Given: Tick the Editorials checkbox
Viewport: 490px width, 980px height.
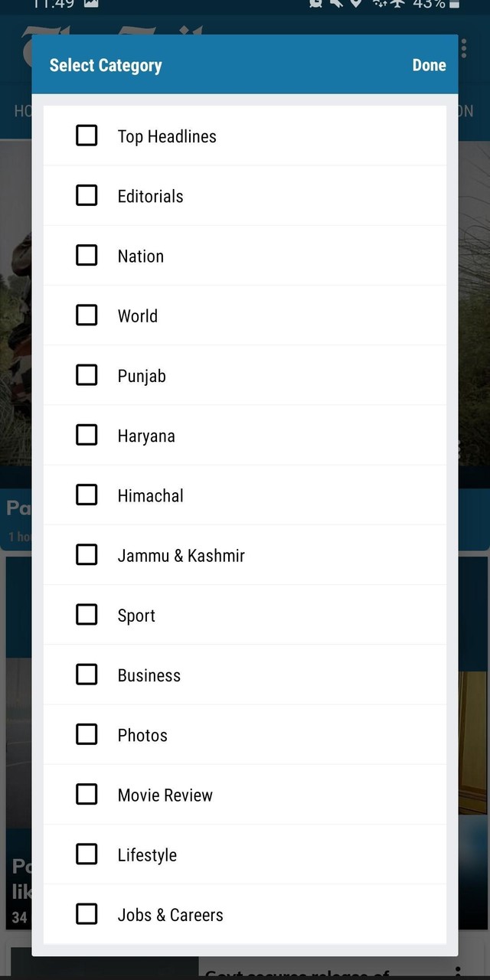Looking at the screenshot, I should [x=87, y=195].
